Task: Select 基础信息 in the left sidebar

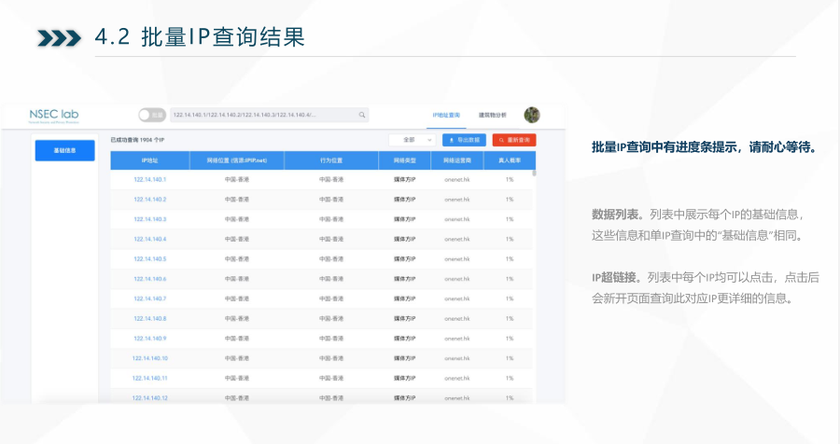Action: (65, 150)
